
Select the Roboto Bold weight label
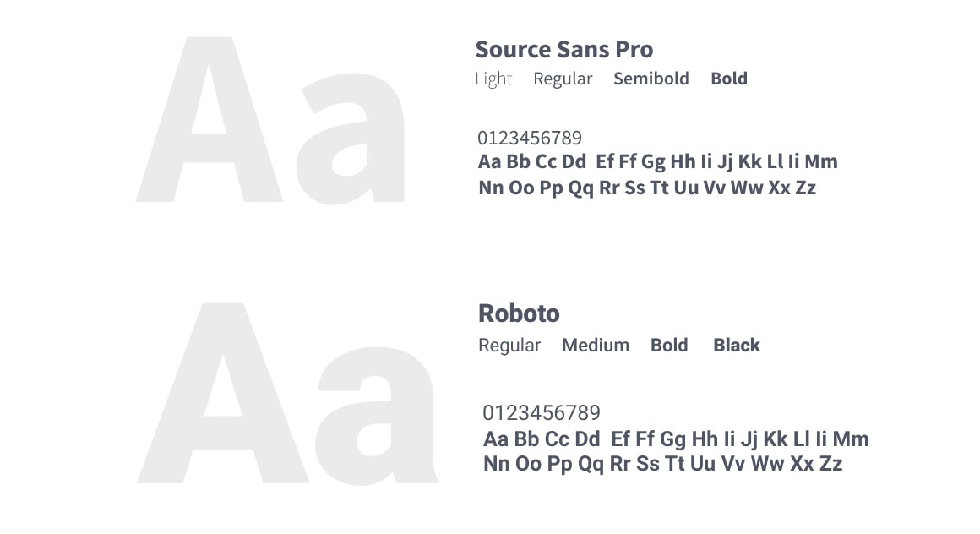669,346
